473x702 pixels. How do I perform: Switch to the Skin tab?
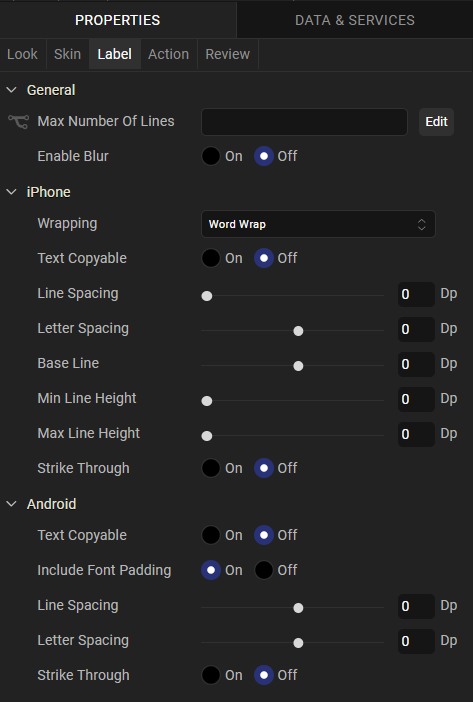coord(68,54)
